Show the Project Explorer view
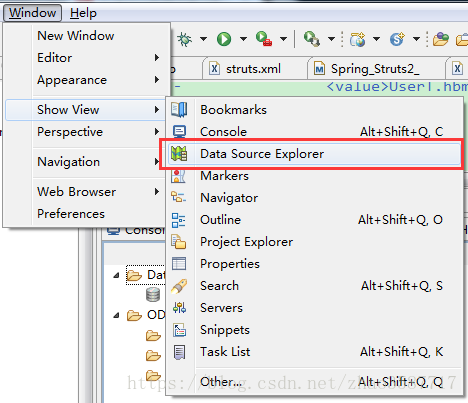468x403 pixels. click(314, 242)
